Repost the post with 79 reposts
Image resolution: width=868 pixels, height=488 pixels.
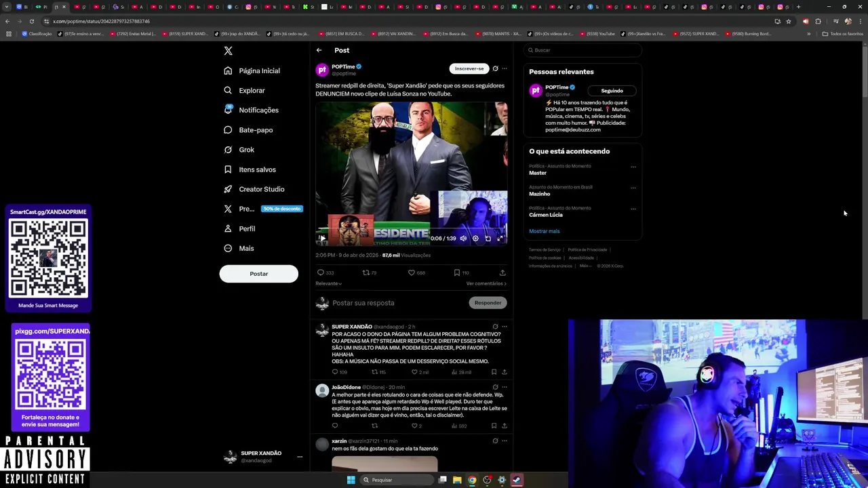(x=370, y=272)
